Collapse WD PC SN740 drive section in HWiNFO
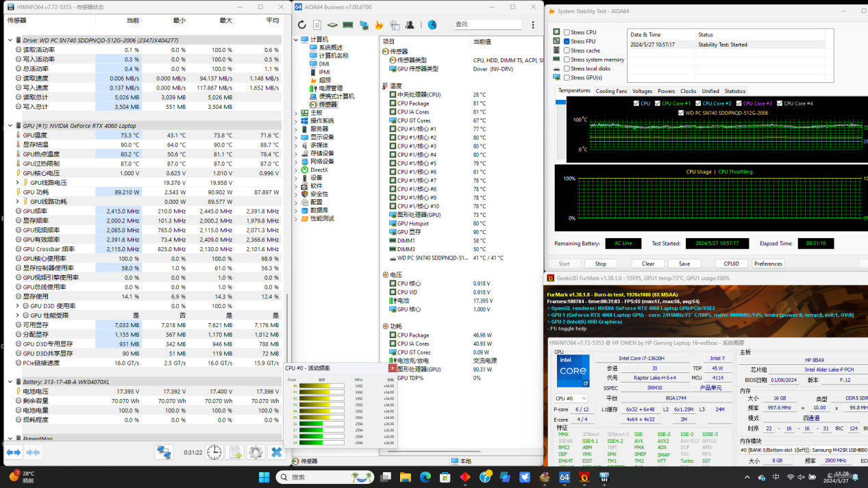Screen dimensions: 868x488 tap(10, 40)
